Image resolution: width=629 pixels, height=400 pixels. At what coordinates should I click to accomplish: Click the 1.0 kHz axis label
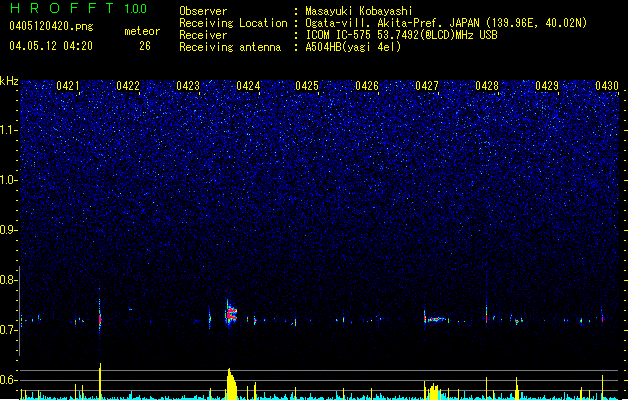click(x=9, y=180)
